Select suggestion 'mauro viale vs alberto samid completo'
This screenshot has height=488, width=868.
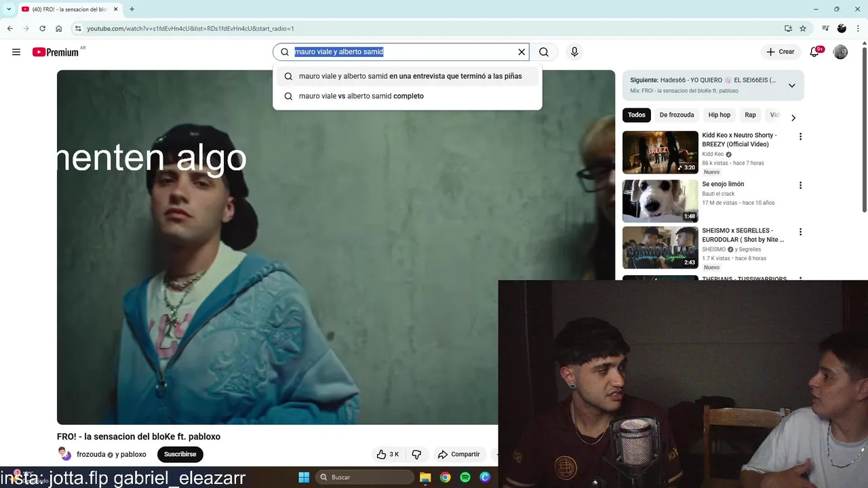(x=407, y=96)
